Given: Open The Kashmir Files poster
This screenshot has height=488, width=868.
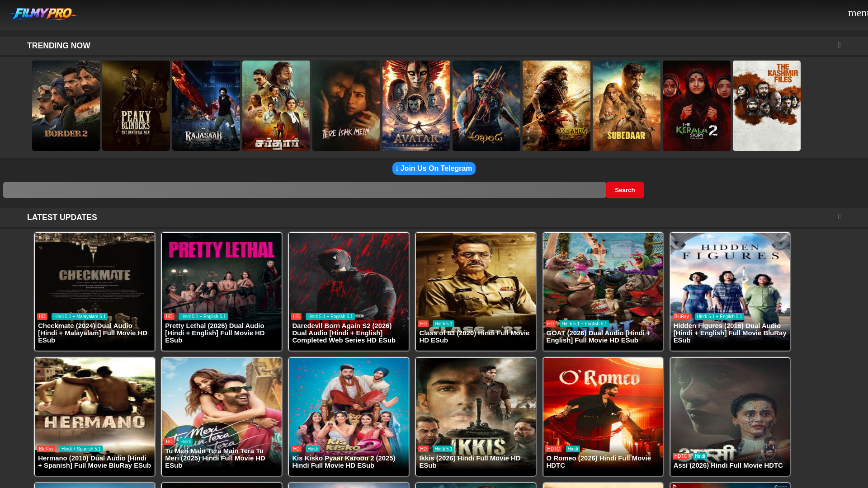Looking at the screenshot, I should (767, 106).
